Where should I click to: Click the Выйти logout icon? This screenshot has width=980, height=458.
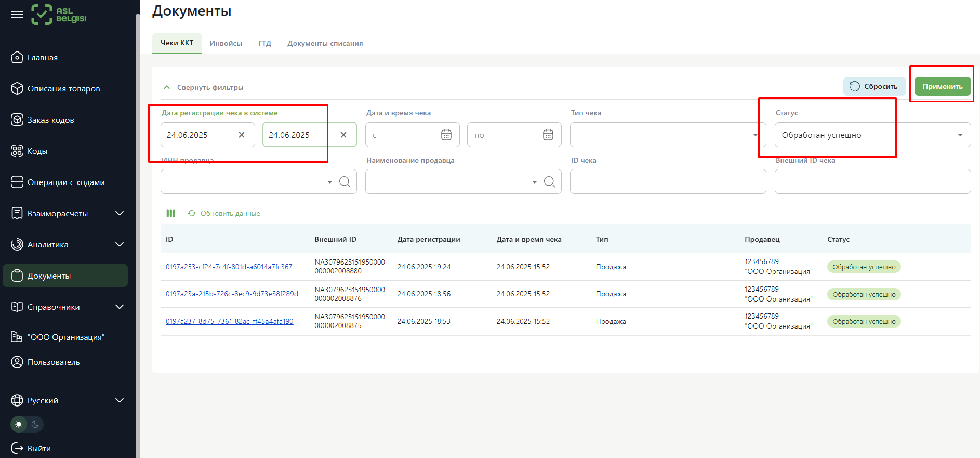pos(17,448)
